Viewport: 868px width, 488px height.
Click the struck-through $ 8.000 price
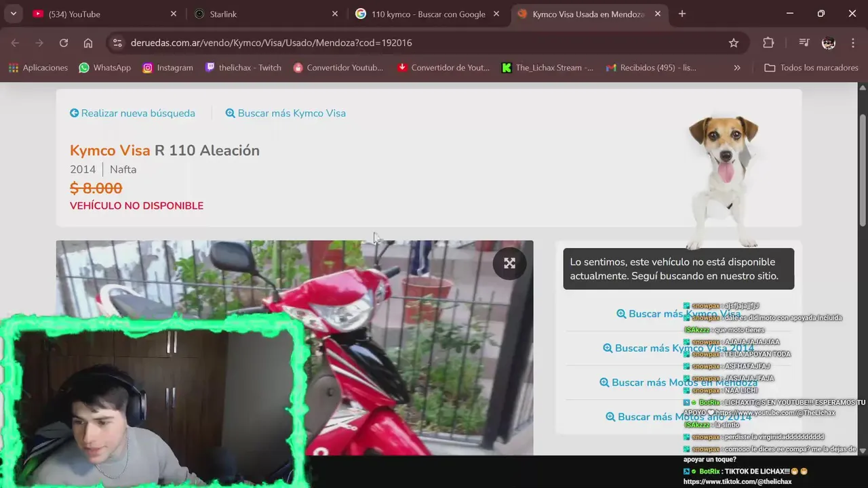click(96, 188)
